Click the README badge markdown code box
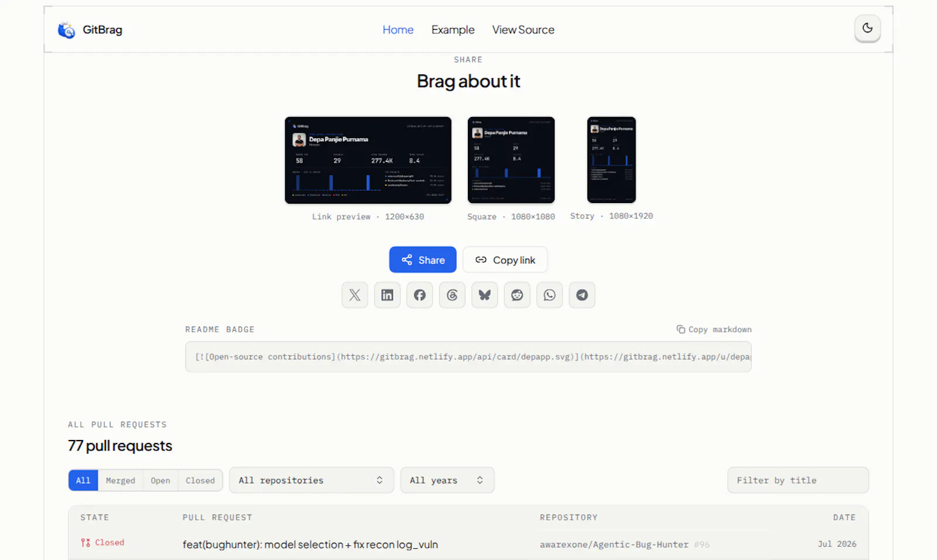The height and width of the screenshot is (560, 937). click(468, 357)
